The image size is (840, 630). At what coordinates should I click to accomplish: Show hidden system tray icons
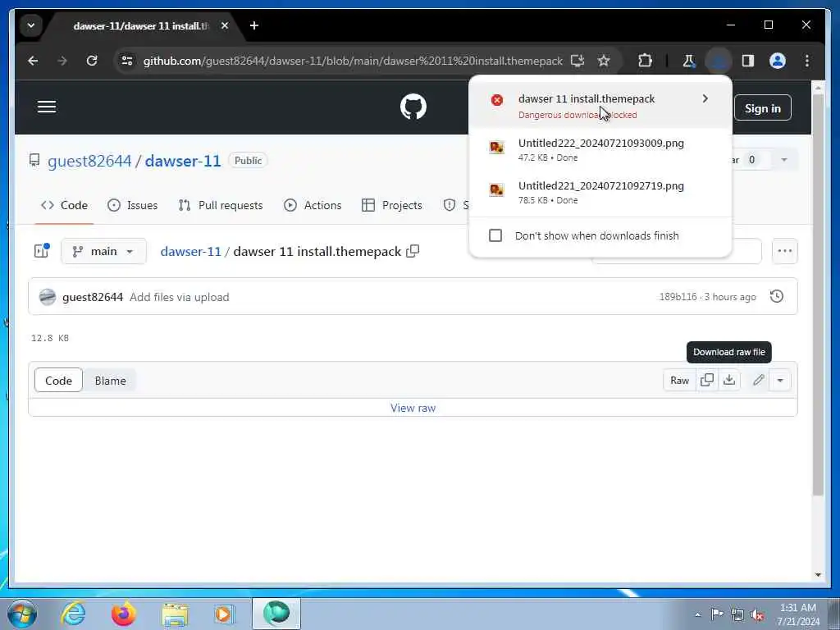(697, 614)
